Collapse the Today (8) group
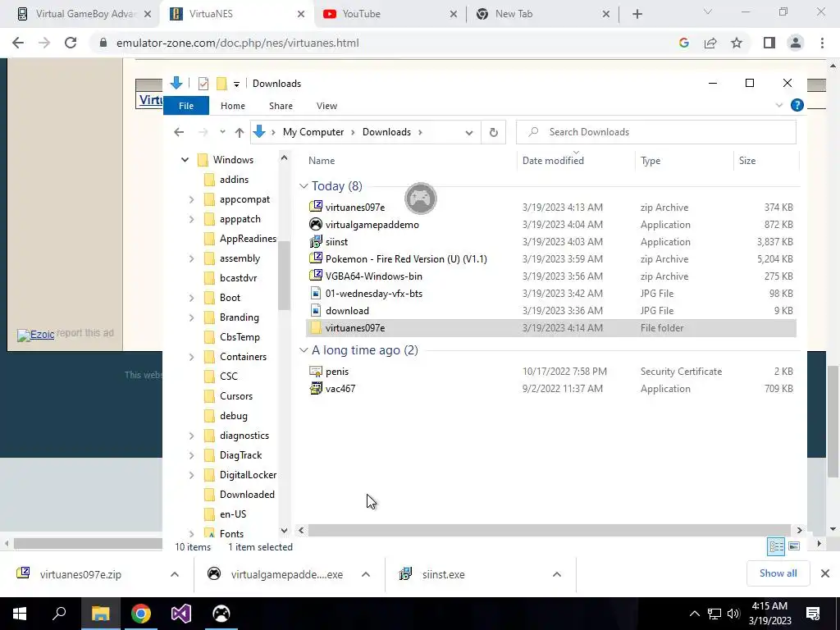840x630 pixels. pyautogui.click(x=304, y=186)
